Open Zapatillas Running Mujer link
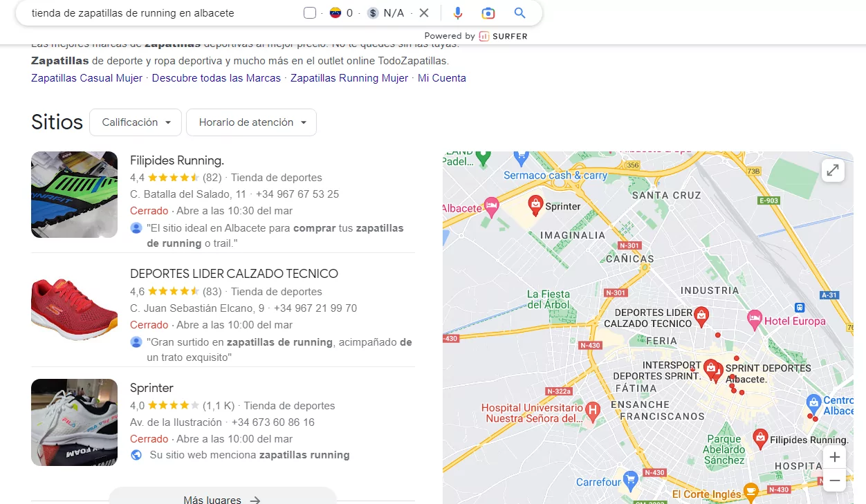Screen dimensions: 866x504 [349, 78]
